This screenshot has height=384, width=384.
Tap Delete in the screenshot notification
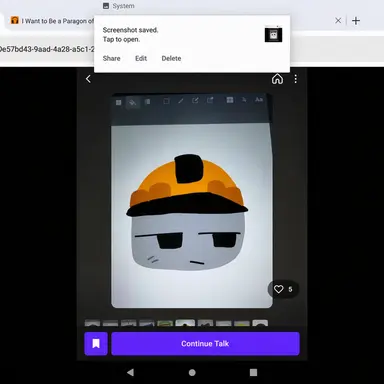[x=171, y=58]
